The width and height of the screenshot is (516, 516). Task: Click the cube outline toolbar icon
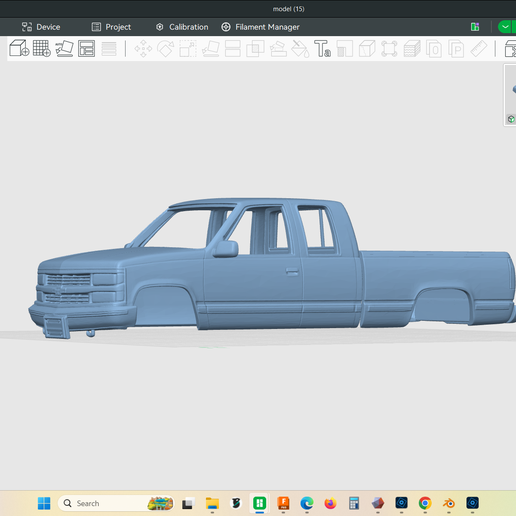point(367,49)
